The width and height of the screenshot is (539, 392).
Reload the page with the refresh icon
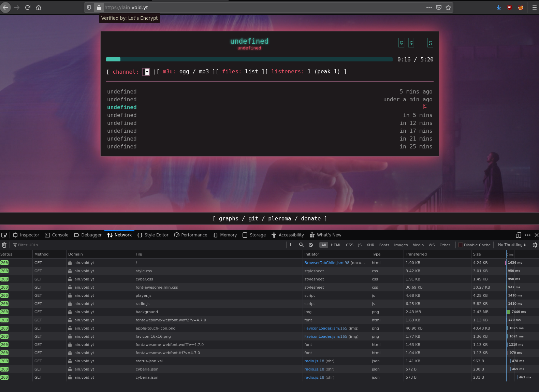coord(28,8)
